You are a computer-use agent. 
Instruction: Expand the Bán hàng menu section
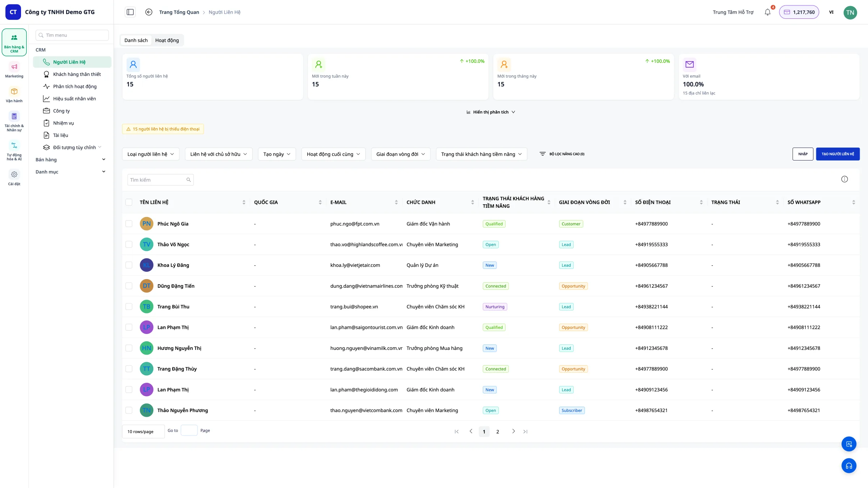(71, 159)
